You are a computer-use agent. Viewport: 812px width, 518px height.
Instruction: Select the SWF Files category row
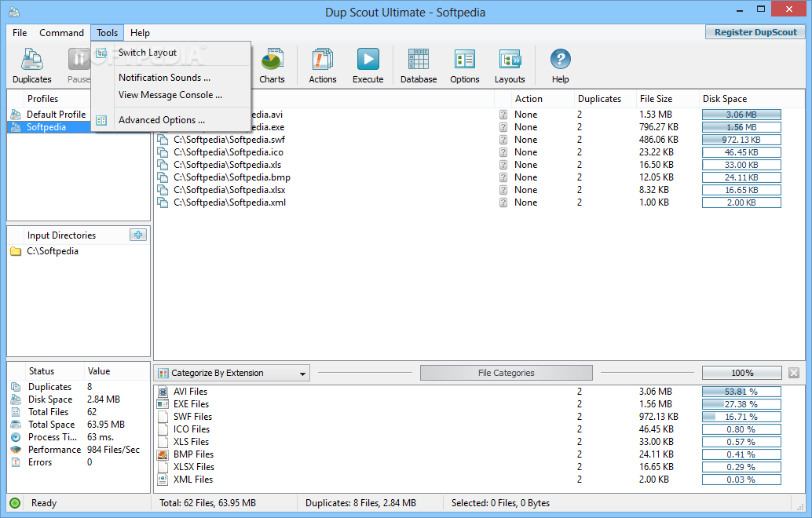pos(479,417)
